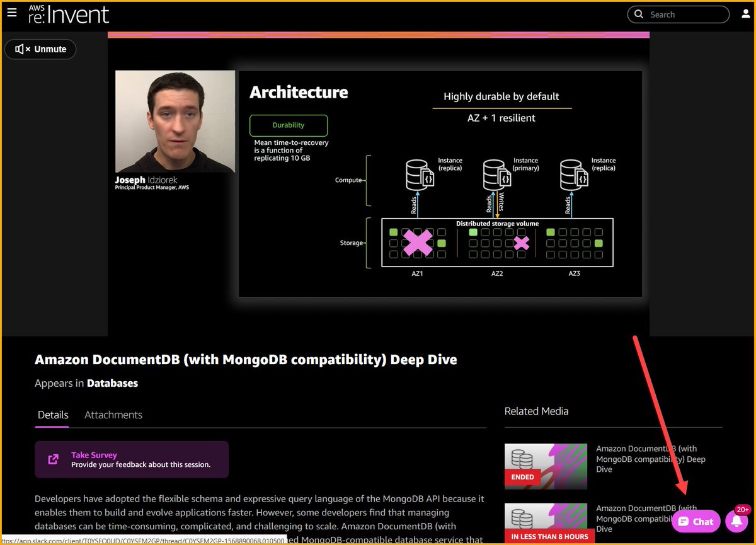The width and height of the screenshot is (756, 545).
Task: Type in the Search field
Action: [x=679, y=14]
